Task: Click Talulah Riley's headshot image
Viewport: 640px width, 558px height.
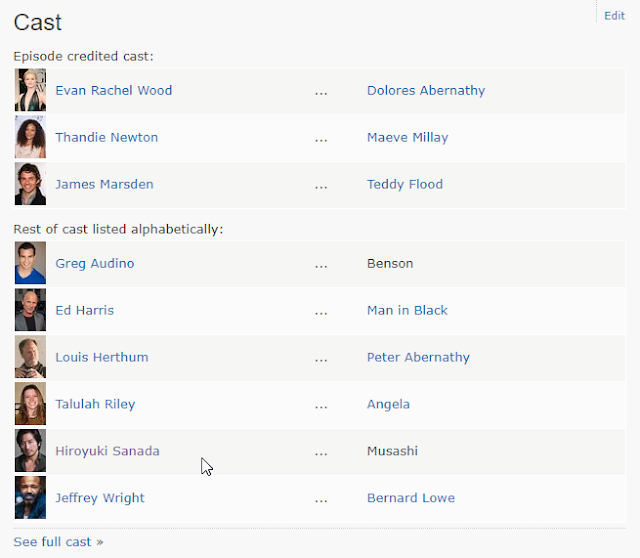Action: coord(30,404)
